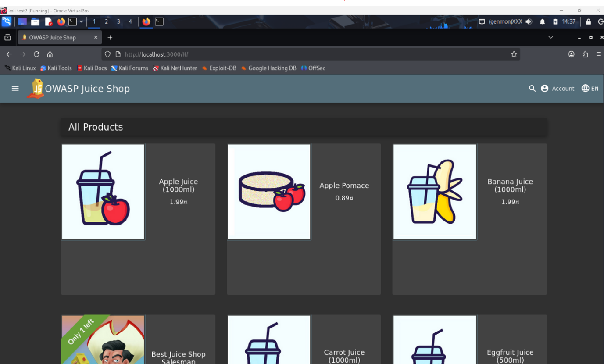Image resolution: width=604 pixels, height=364 pixels.
Task: Reload the current page
Action: (36, 54)
